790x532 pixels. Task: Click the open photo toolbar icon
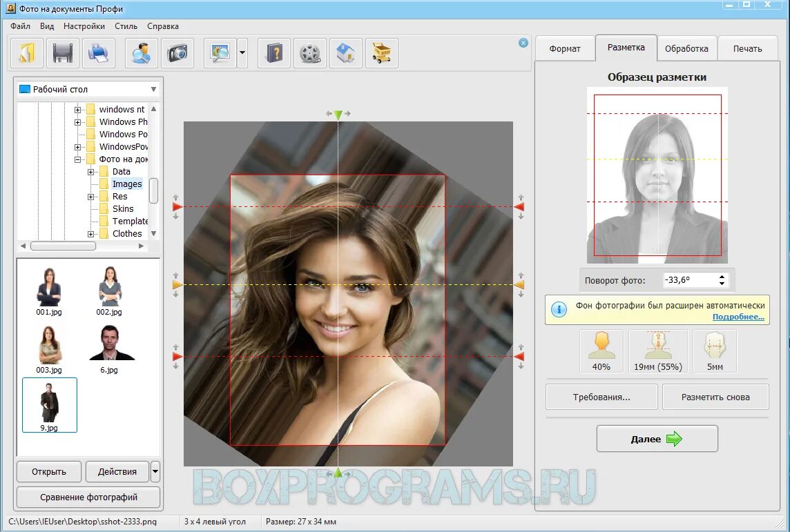tap(26, 53)
